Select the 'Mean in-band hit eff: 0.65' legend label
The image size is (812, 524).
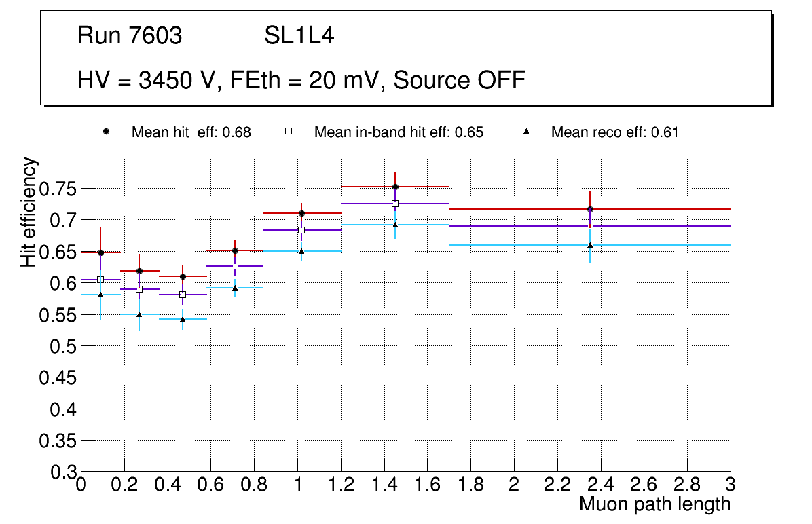pos(399,132)
